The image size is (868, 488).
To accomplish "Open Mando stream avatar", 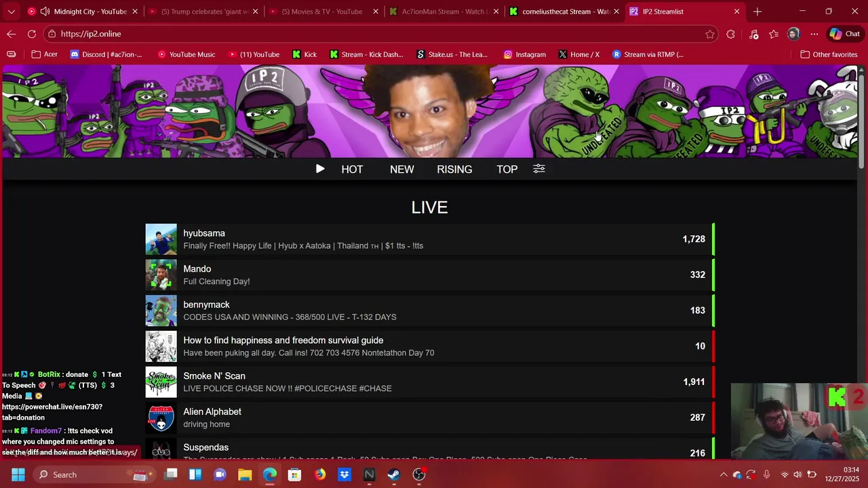I will (x=161, y=274).
